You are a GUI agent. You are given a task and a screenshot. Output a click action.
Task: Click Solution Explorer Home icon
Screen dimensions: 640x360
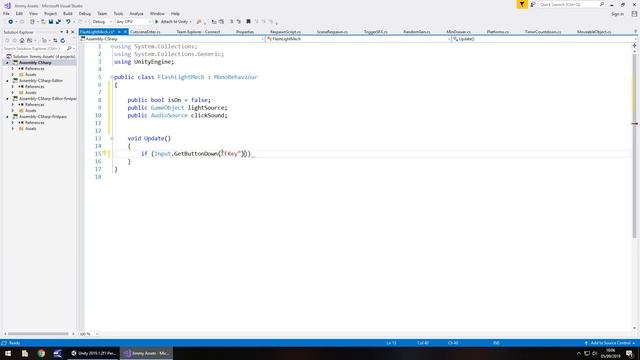(22, 40)
